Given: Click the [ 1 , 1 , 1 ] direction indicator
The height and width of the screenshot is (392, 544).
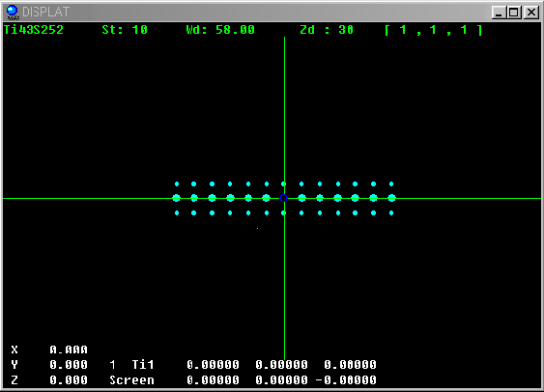Looking at the screenshot, I should [434, 30].
